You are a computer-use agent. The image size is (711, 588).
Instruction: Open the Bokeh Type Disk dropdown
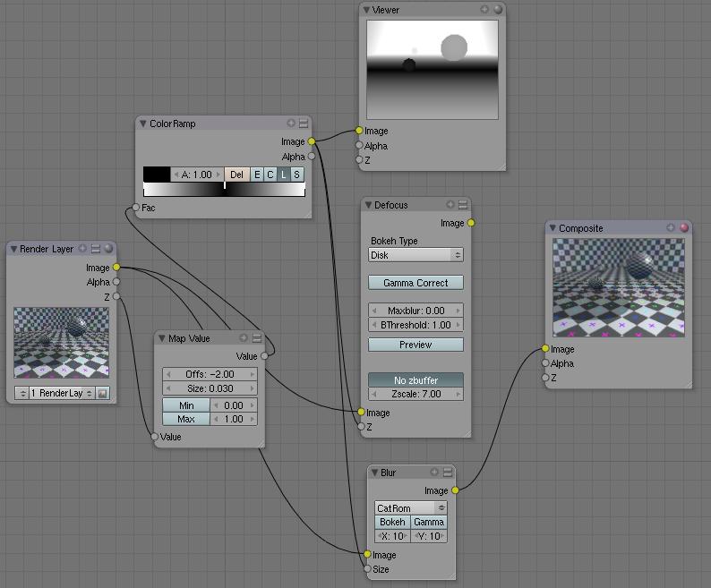coord(415,255)
